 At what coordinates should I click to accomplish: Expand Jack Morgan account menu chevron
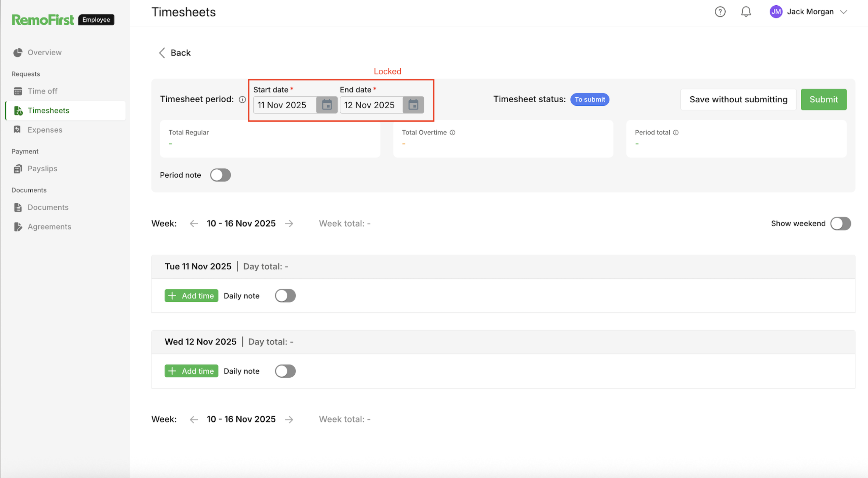tap(843, 12)
